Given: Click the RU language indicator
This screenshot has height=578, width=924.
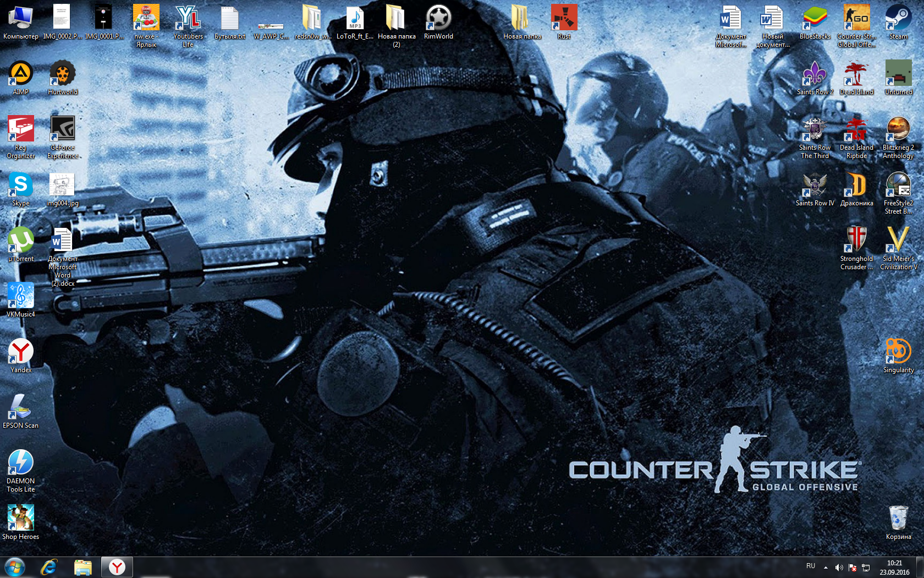Looking at the screenshot, I should (x=811, y=566).
